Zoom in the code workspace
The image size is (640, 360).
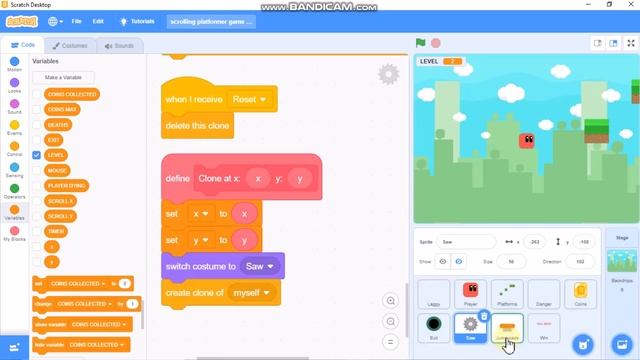click(x=390, y=301)
